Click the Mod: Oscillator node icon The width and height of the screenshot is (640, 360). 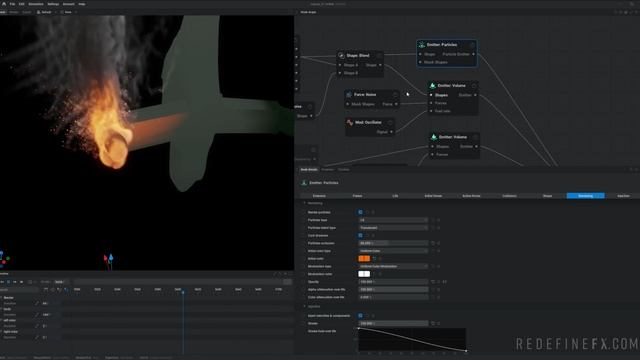tap(350, 122)
